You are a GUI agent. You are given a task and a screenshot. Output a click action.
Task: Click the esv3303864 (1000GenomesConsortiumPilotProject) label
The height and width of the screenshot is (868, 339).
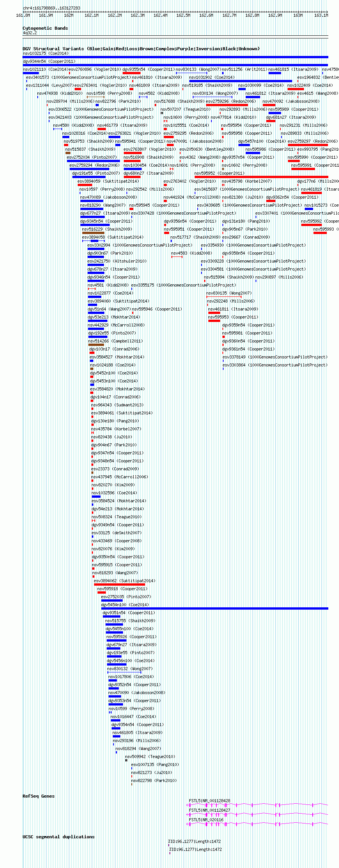[275, 365]
